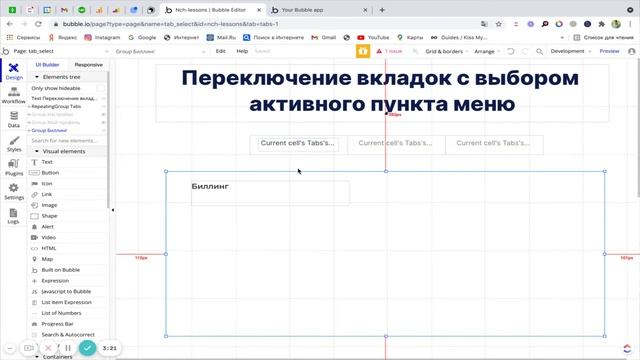Open the 1 issue warning
This screenshot has height=360, width=640.
(389, 51)
